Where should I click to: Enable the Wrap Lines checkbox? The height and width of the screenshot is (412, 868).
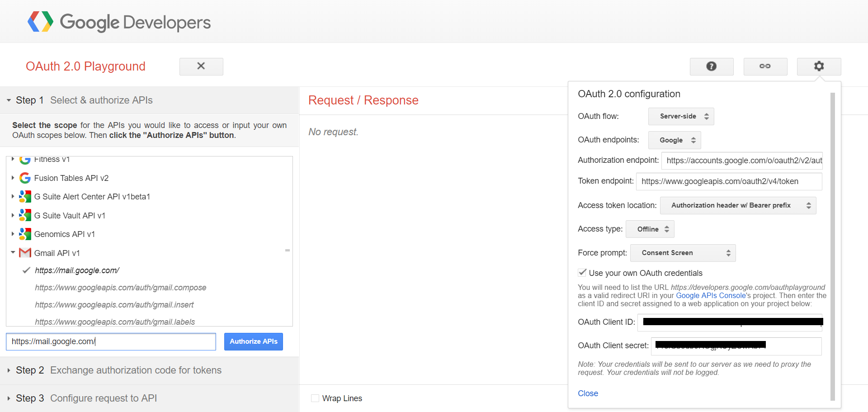[x=315, y=398]
